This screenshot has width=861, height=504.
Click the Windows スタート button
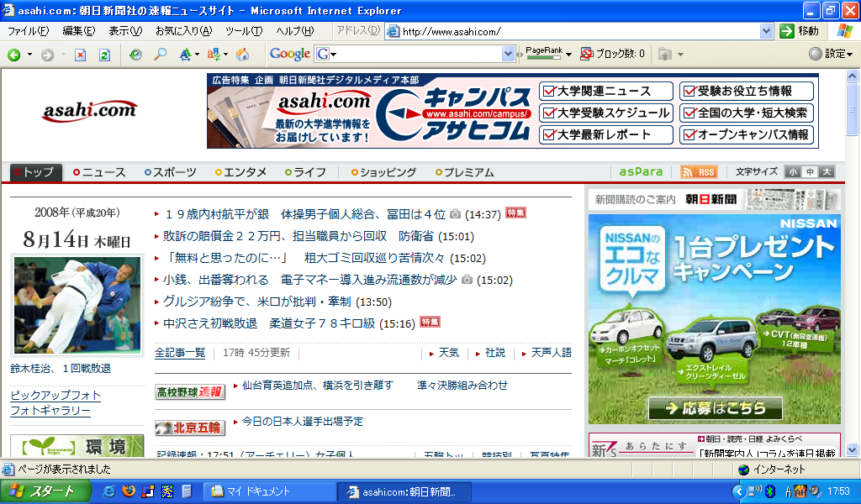pyautogui.click(x=45, y=491)
